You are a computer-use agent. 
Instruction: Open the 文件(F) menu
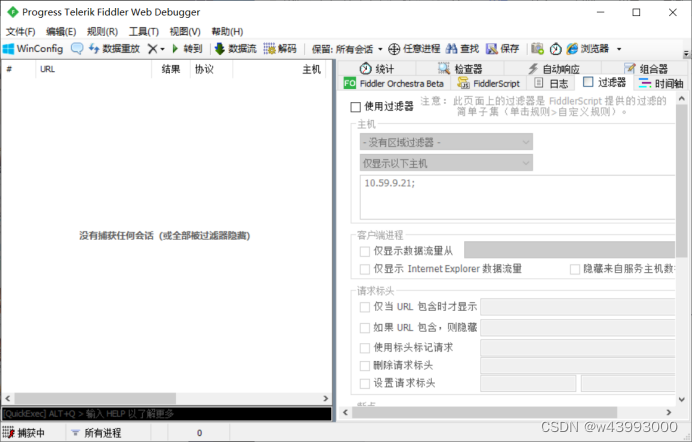pos(20,31)
